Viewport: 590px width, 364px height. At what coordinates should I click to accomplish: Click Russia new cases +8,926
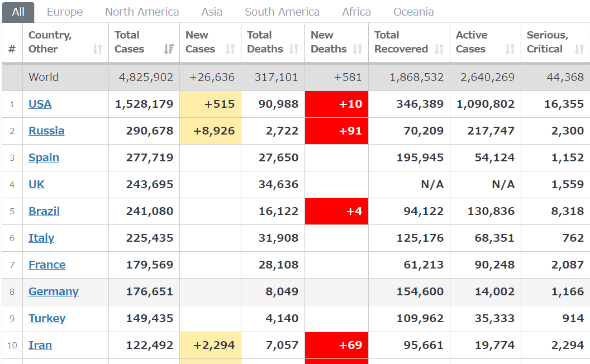210,131
